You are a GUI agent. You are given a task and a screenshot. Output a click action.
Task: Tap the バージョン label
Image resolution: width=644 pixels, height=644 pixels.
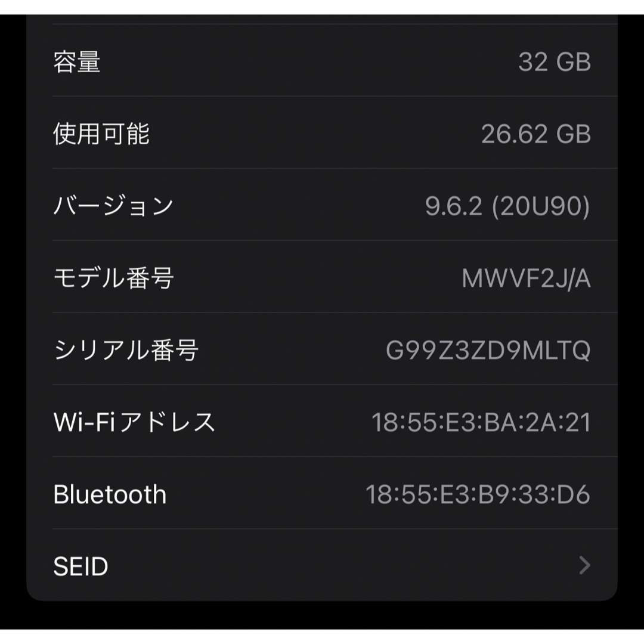click(113, 206)
